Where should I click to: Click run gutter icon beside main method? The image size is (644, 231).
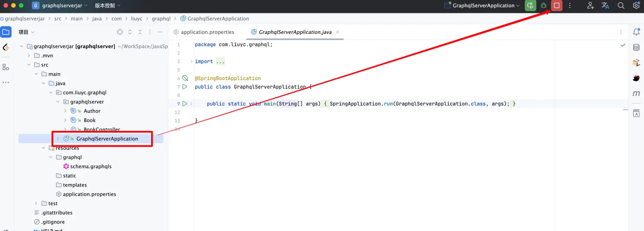pos(185,104)
